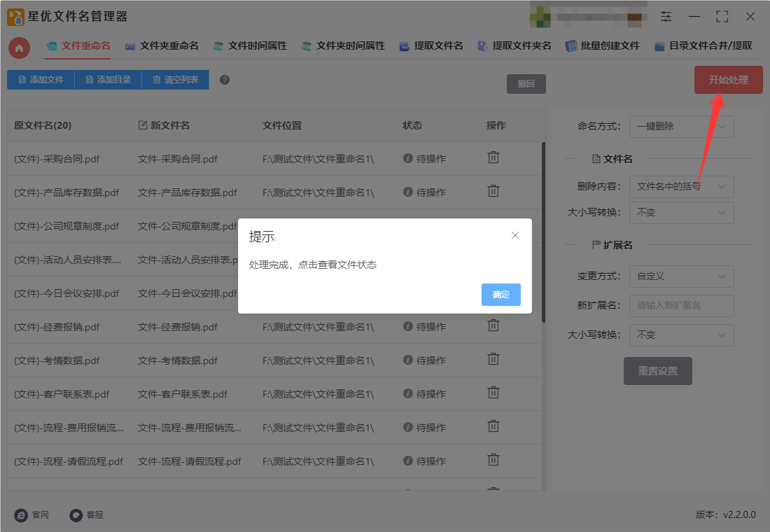This screenshot has height=532, width=770.
Task: Click the file list vertical scrollbar
Action: 543,232
